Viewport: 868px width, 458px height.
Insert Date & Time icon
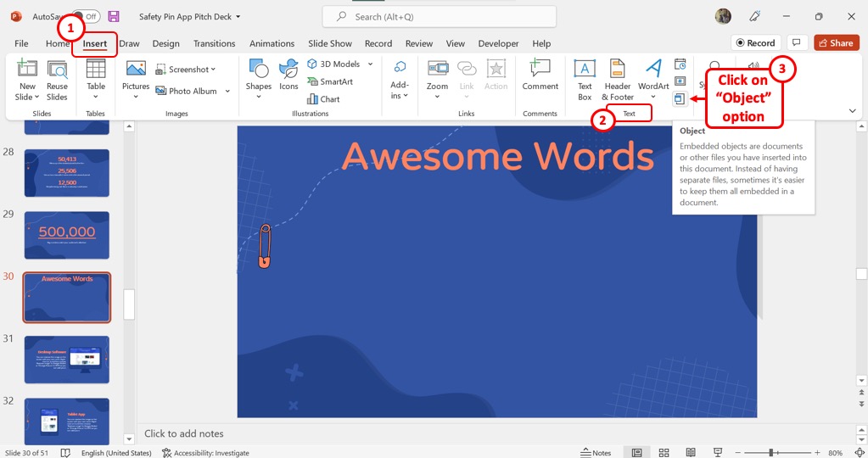pyautogui.click(x=680, y=64)
